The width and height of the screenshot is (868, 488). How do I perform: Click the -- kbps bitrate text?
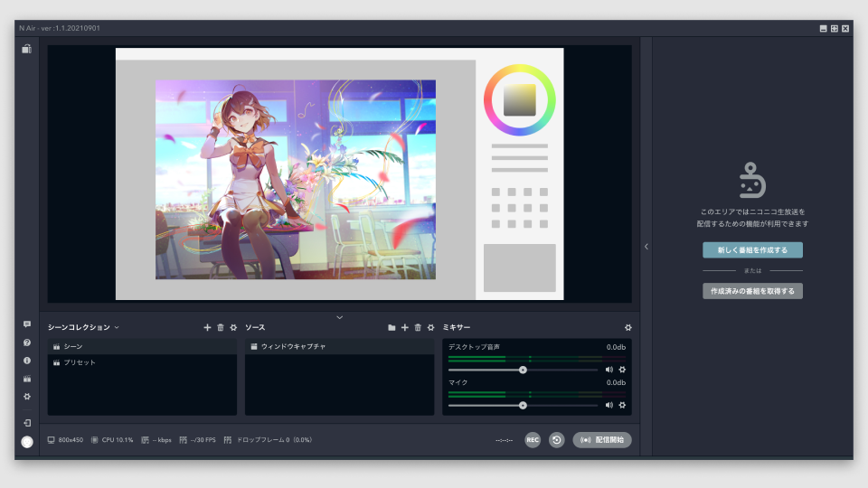[162, 440]
